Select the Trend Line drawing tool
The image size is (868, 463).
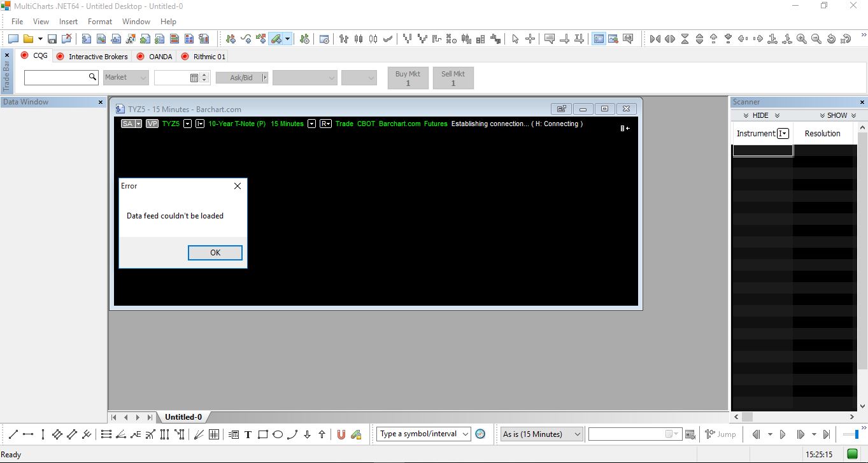[x=13, y=434]
